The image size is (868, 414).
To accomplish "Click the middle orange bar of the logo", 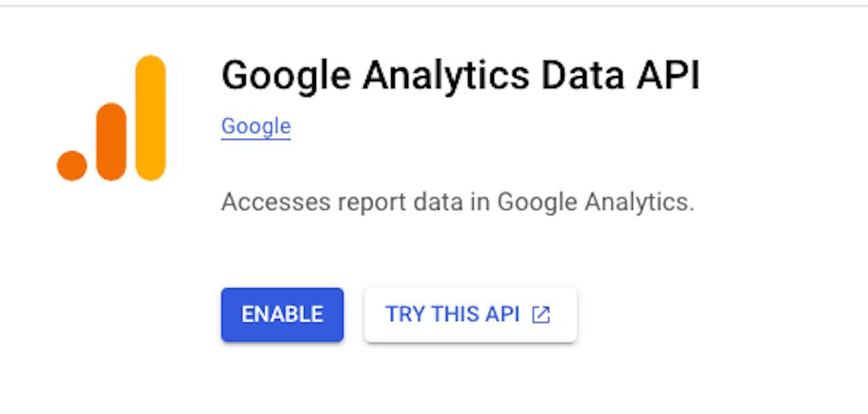I will click(111, 142).
